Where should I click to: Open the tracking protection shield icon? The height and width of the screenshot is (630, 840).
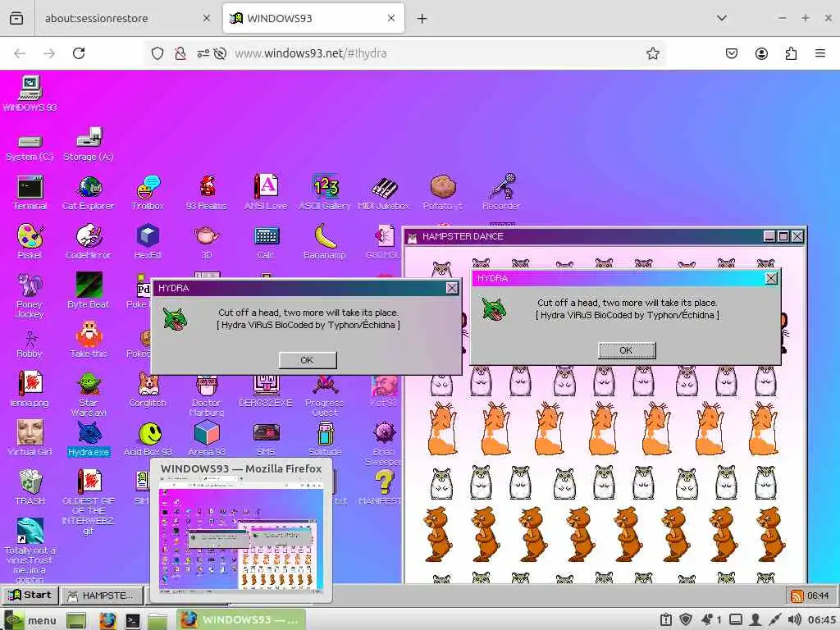pyautogui.click(x=157, y=53)
